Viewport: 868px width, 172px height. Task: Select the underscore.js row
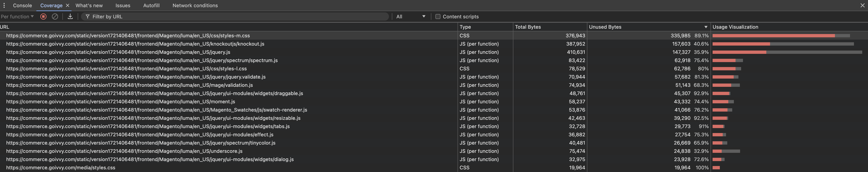pos(434,151)
